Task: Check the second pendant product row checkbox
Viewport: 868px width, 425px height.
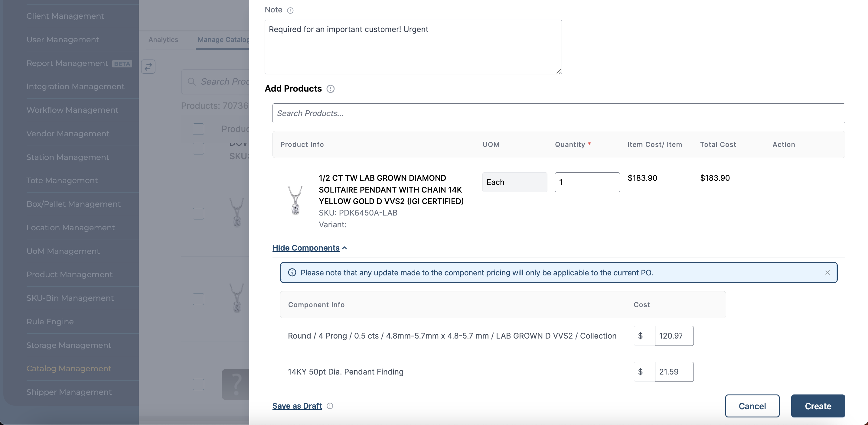Action: pyautogui.click(x=198, y=299)
